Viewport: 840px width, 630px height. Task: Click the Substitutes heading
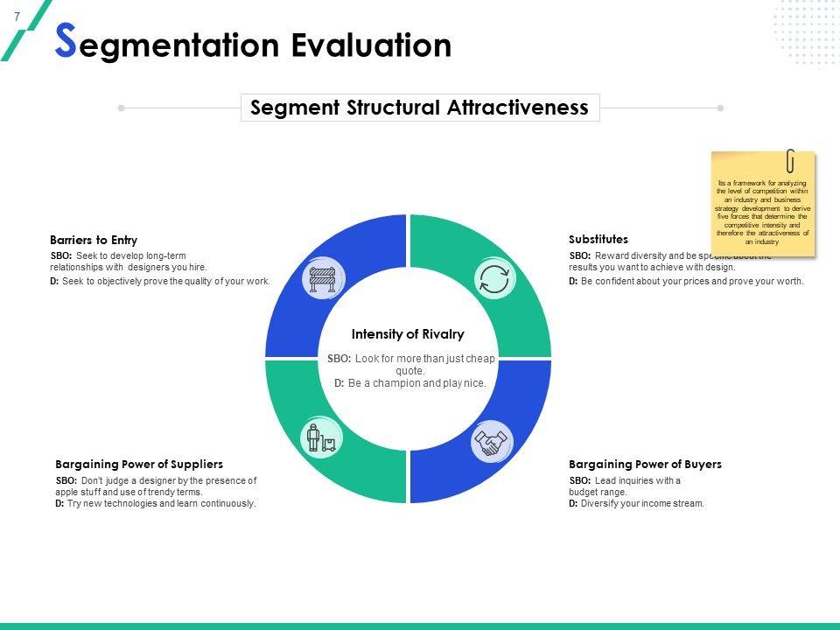[598, 240]
